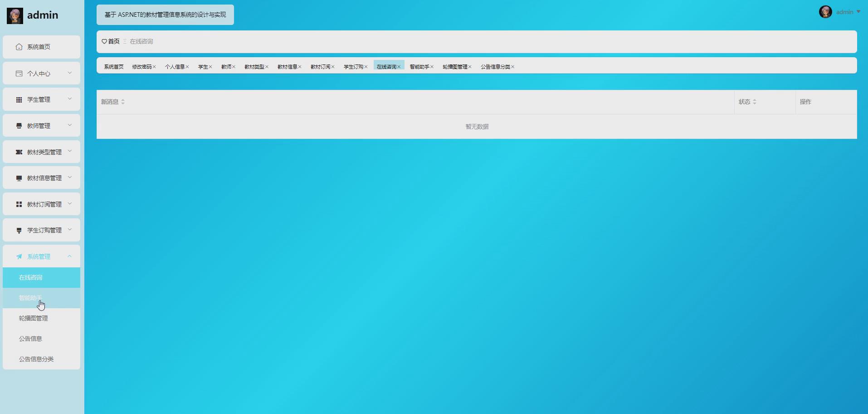
Task: Open 公告信息 in the sidebar submenu
Action: (x=42, y=339)
